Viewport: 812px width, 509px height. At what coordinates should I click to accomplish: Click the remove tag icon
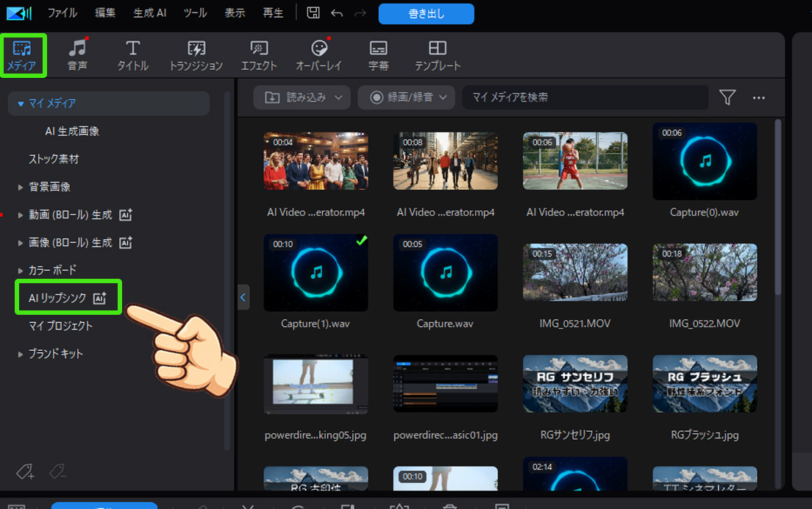(57, 471)
